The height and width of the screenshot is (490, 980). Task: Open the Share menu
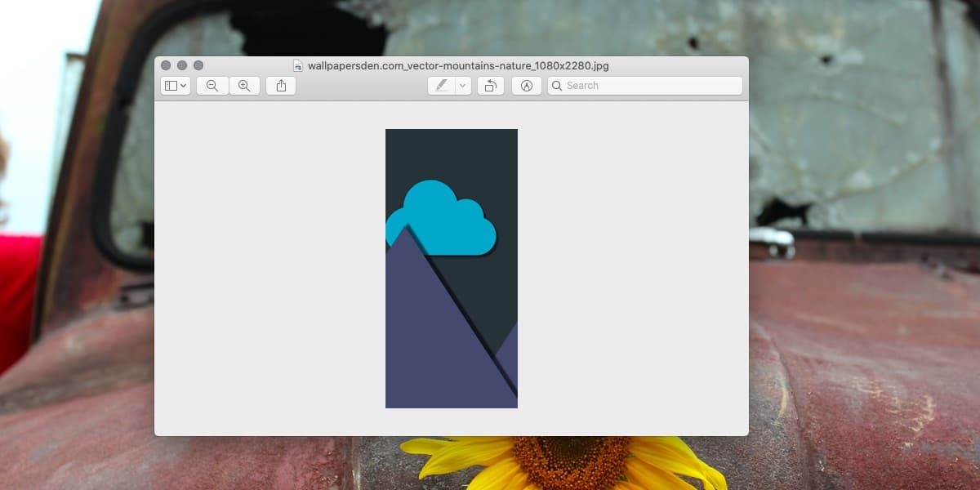(281, 86)
